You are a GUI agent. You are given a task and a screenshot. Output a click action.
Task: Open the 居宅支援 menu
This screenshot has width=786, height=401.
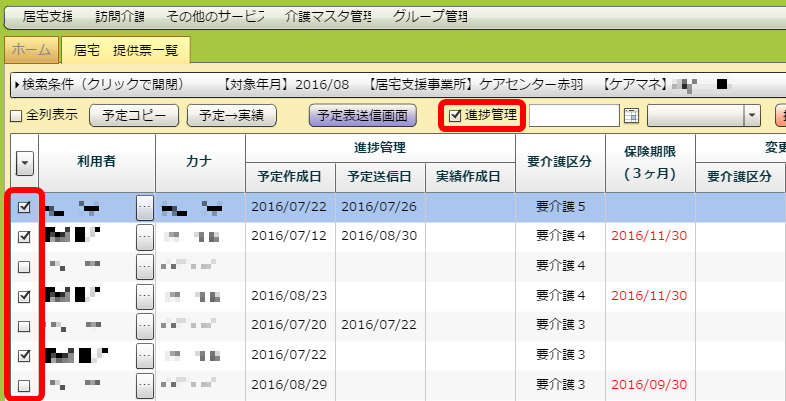[49, 17]
